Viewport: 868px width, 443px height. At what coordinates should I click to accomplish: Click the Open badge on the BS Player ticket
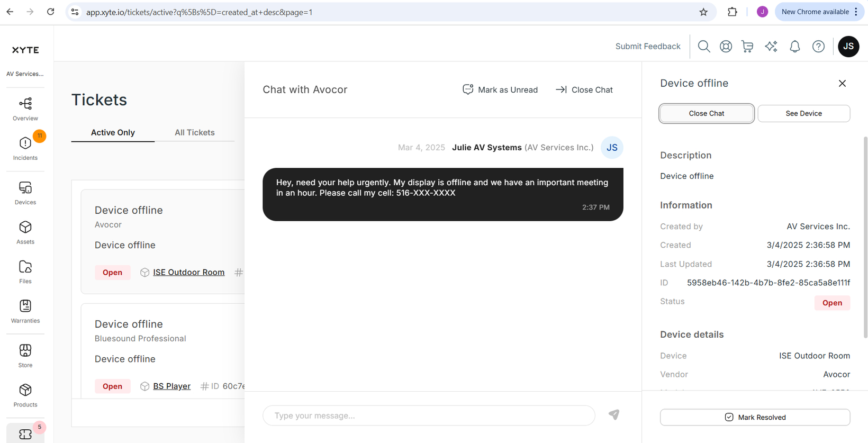(112, 386)
